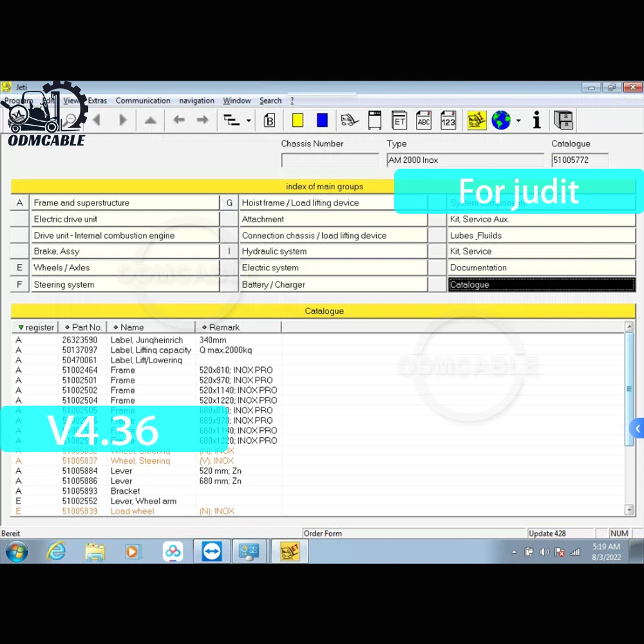Viewport: 644px width, 644px height.
Task: Select the yellow square toolbar button
Action: tap(298, 120)
